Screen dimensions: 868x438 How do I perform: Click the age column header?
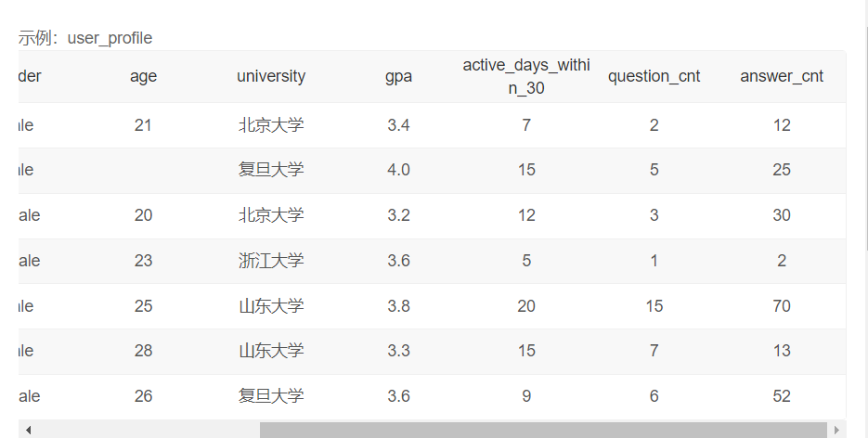click(x=143, y=77)
